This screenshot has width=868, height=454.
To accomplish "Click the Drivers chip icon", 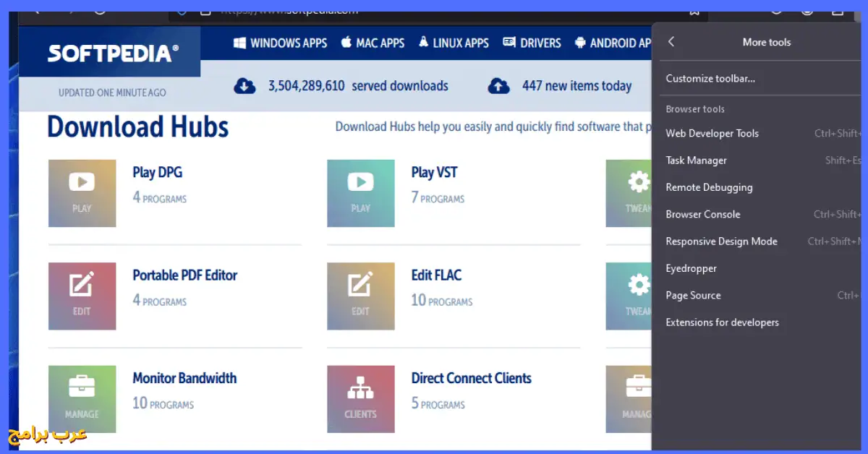I will (509, 43).
